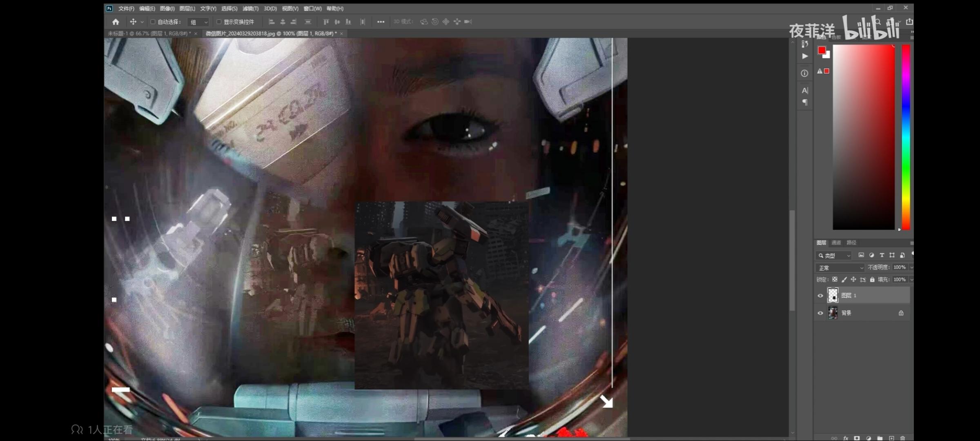Viewport: 980px width, 441px height.
Task: Select the 微信图片_20240329203818.jpg document tab
Action: [271, 33]
